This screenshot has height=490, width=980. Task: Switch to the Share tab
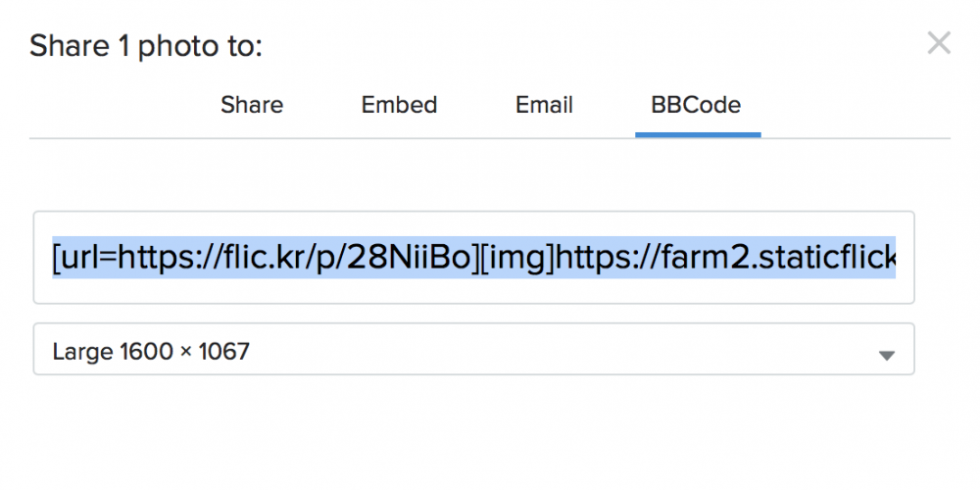pos(252,105)
